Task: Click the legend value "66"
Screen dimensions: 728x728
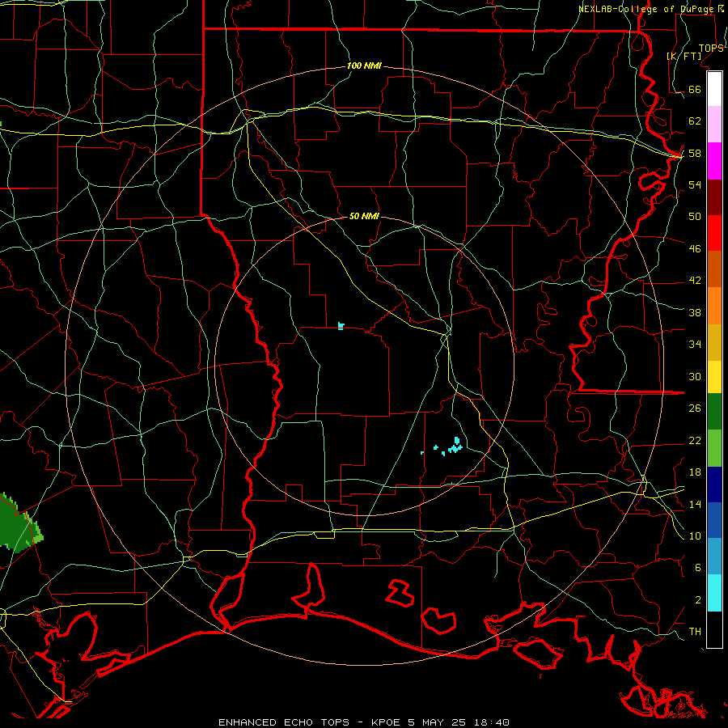Action: (695, 89)
